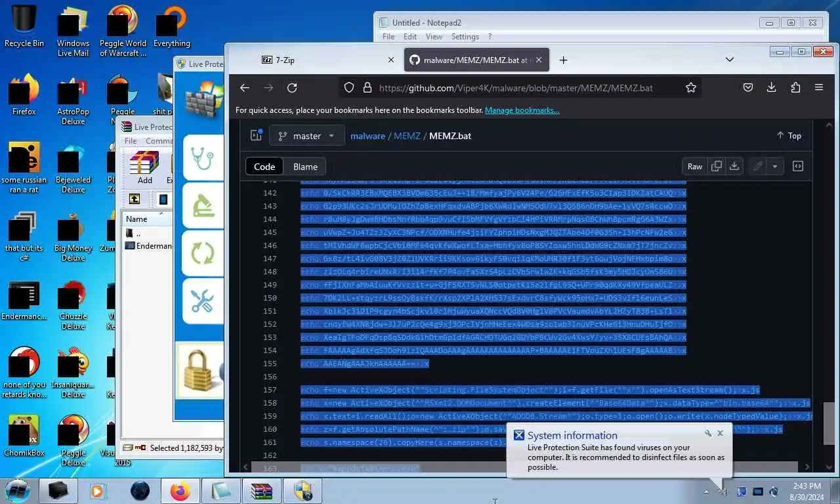
Task: Select Firefox desktop shortcut
Action: 24,95
